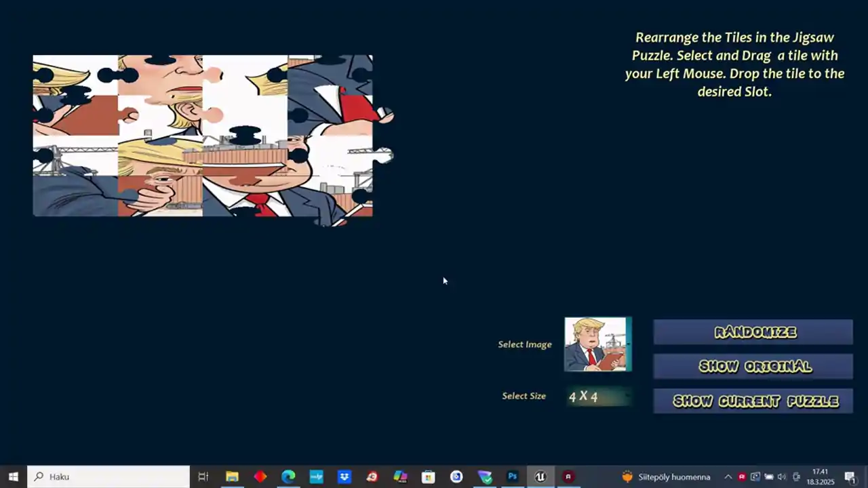The width and height of the screenshot is (868, 488).
Task: Open the clock and date flyout
Action: 820,476
